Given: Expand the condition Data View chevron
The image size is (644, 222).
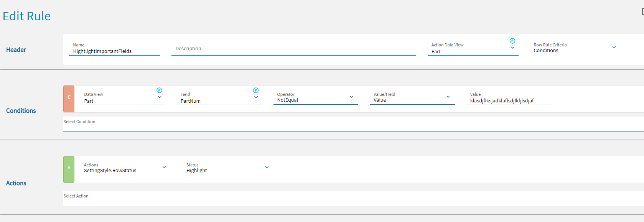Looking at the screenshot, I should pos(160,97).
